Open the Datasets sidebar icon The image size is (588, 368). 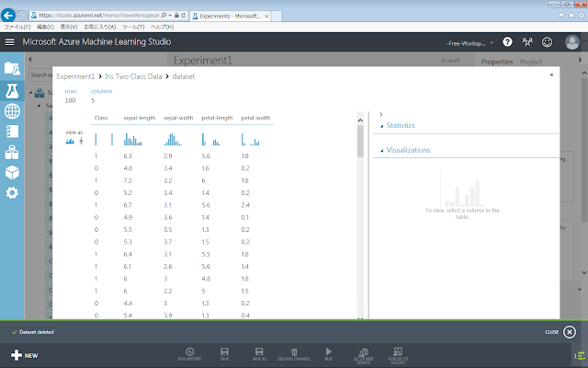(x=12, y=152)
